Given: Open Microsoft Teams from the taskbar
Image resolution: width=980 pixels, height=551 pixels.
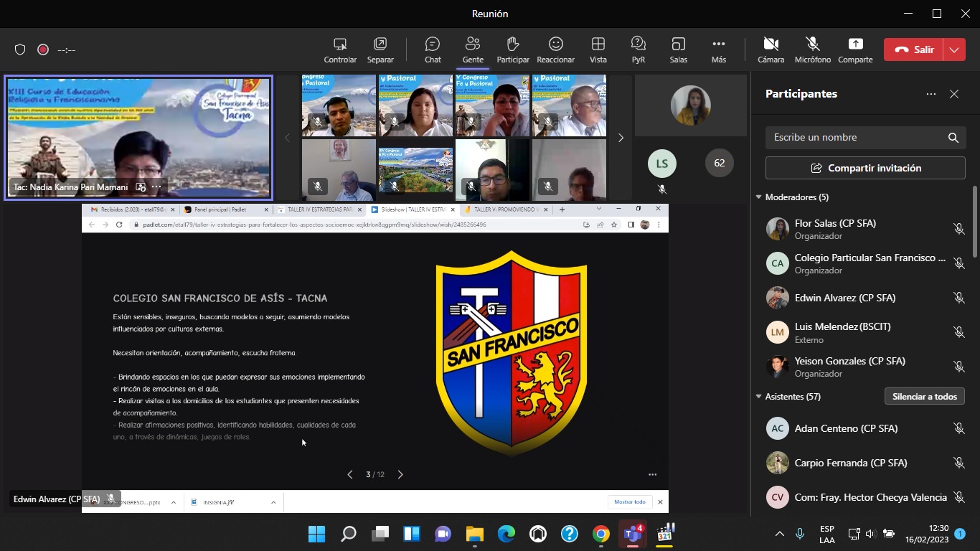Looking at the screenshot, I should (632, 534).
